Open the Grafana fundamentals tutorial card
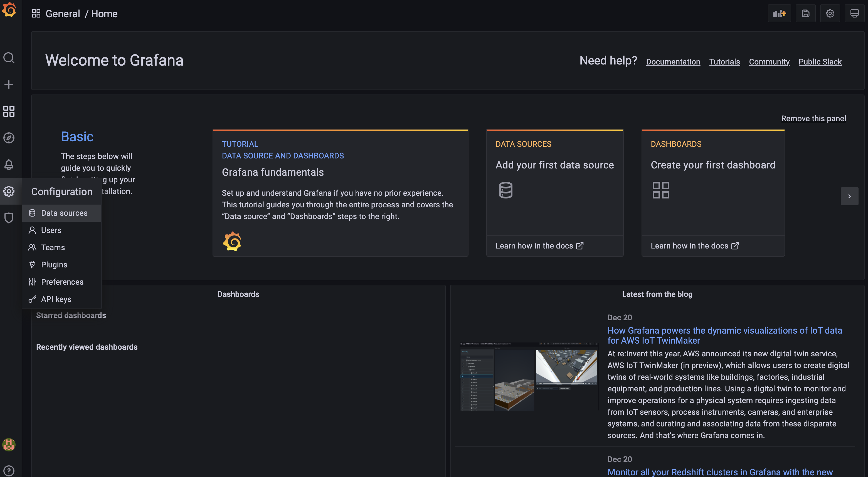This screenshot has width=868, height=477. (x=340, y=193)
